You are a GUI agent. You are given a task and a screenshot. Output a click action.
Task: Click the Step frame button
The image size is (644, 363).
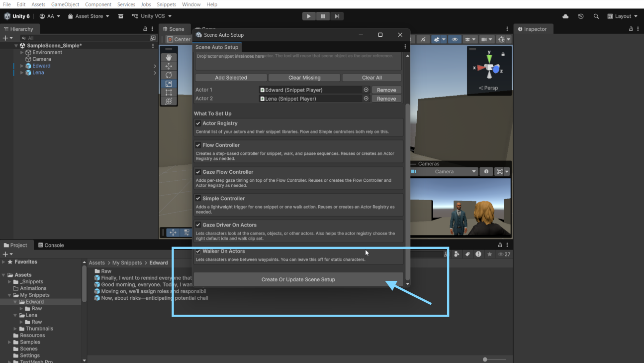coord(337,16)
